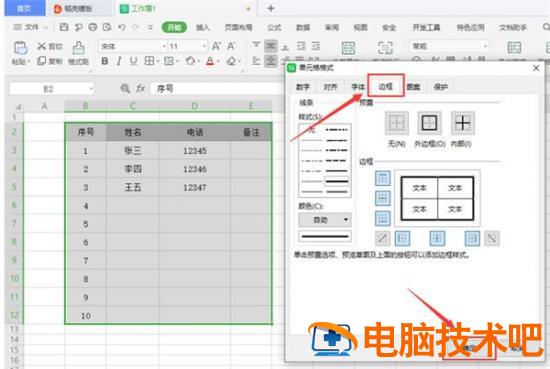Toggle the left border button in dialog

[402, 239]
